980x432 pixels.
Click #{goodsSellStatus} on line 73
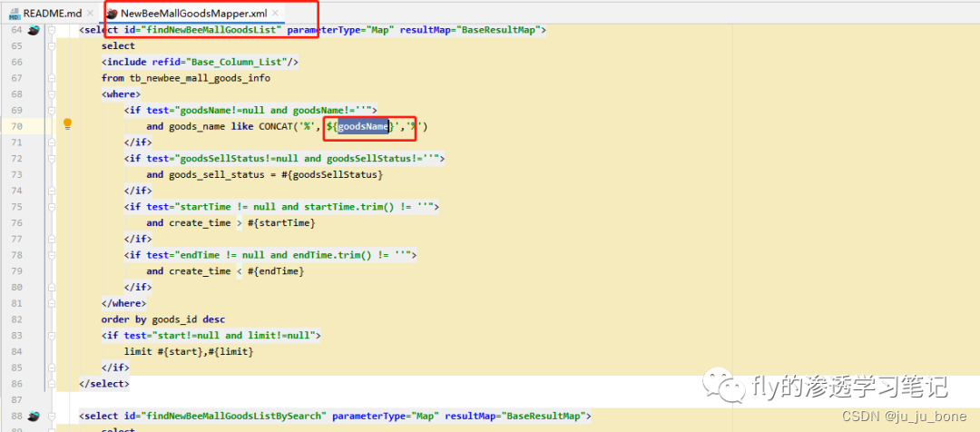click(332, 174)
